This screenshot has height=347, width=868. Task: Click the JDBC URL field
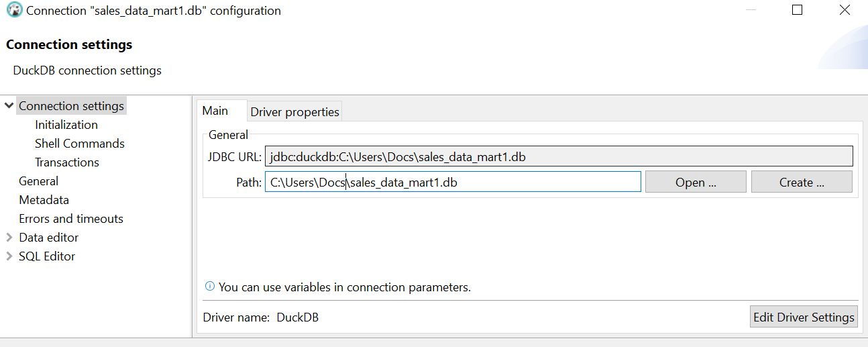[558, 157]
